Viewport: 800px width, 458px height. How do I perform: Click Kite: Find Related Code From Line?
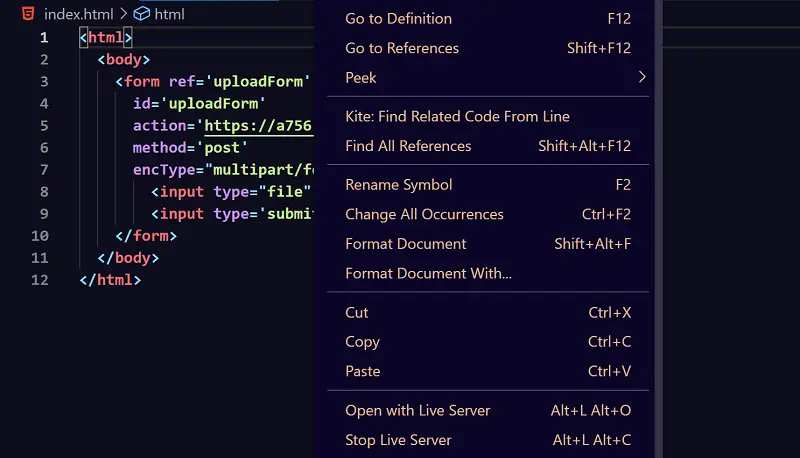[457, 116]
